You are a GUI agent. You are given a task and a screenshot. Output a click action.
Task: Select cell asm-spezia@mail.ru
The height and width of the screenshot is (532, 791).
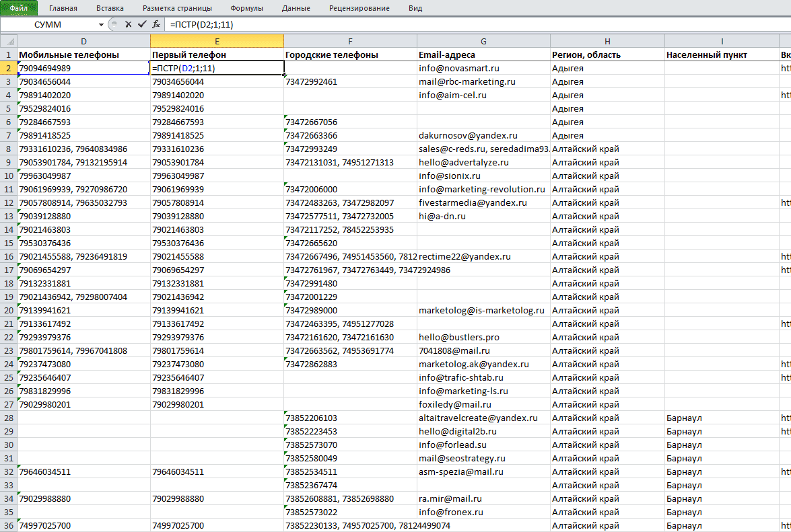(483, 471)
